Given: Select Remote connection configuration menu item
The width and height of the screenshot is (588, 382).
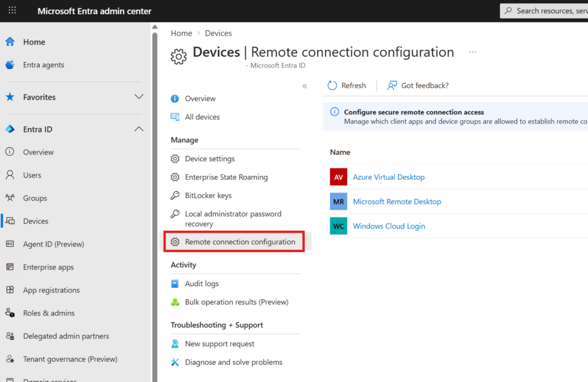Looking at the screenshot, I should (x=239, y=242).
